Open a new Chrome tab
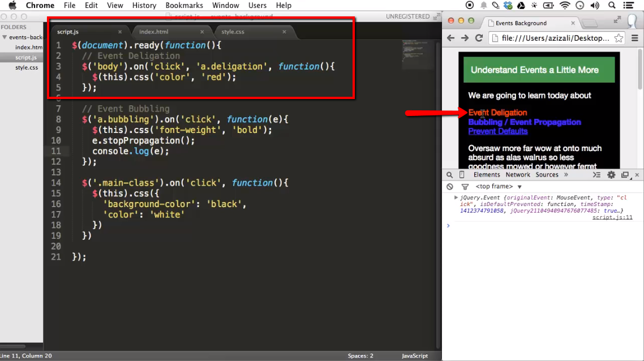Viewport: 644px width, 361px height. [x=590, y=23]
